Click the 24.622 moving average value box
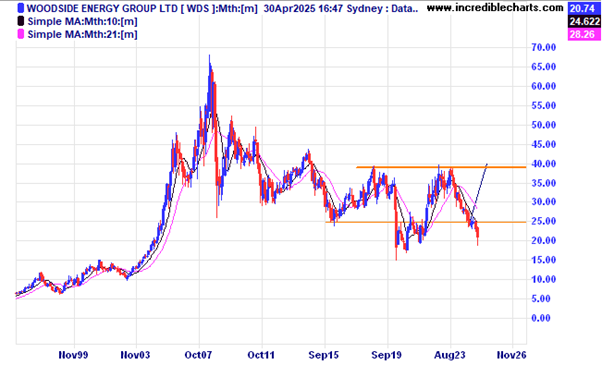 584,21
